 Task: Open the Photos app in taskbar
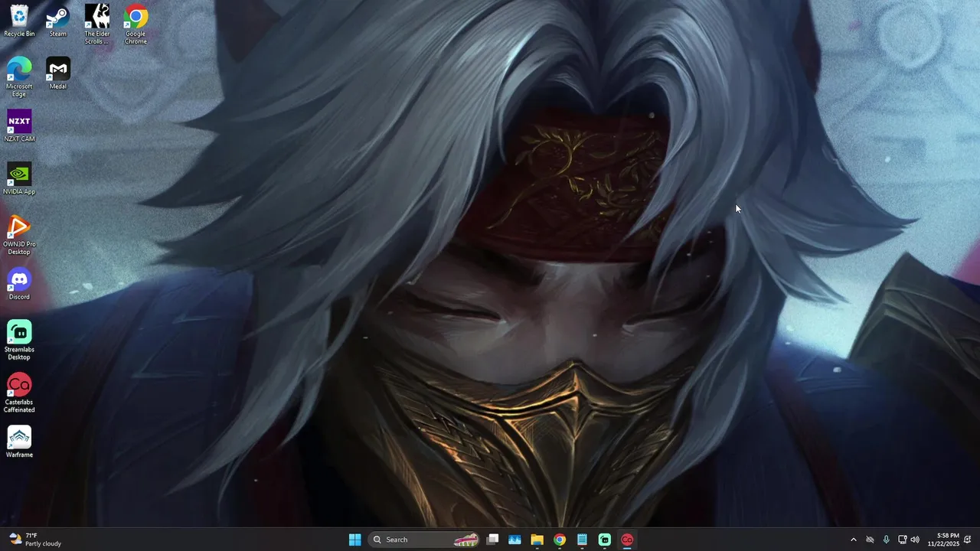coord(514,540)
